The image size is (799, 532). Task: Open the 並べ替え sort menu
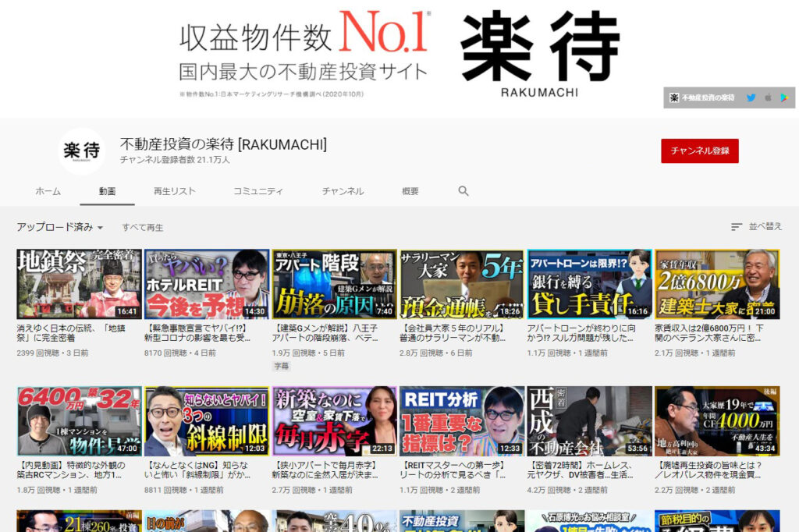[757, 227]
